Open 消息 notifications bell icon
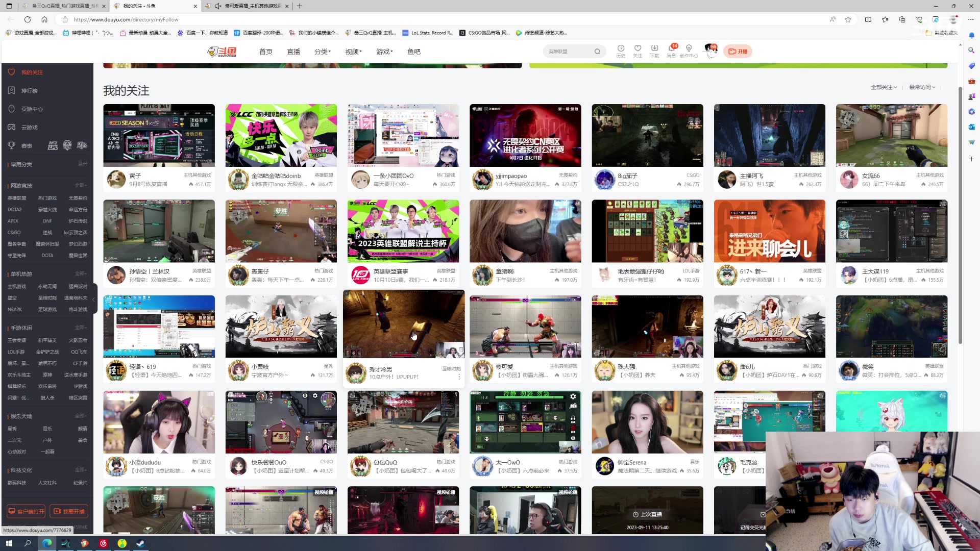This screenshot has height=551, width=980. [671, 48]
